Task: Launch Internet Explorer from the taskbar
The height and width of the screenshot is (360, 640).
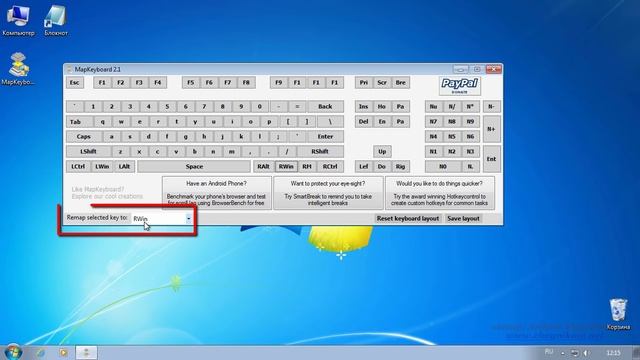Action: click(x=40, y=352)
